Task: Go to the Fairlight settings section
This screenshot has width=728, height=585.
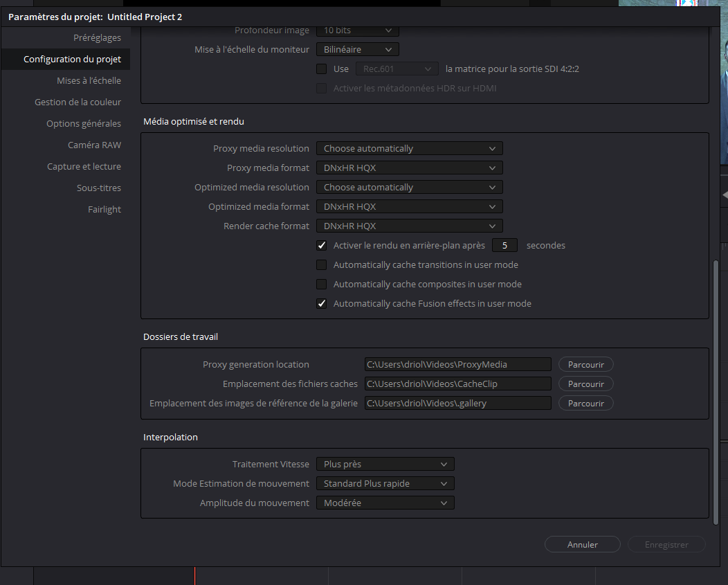Action: pos(104,209)
